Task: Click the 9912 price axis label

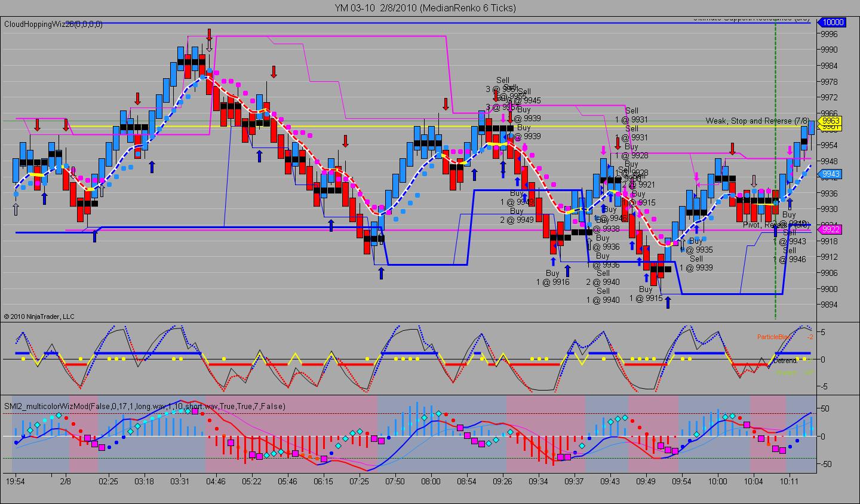Action: click(829, 257)
